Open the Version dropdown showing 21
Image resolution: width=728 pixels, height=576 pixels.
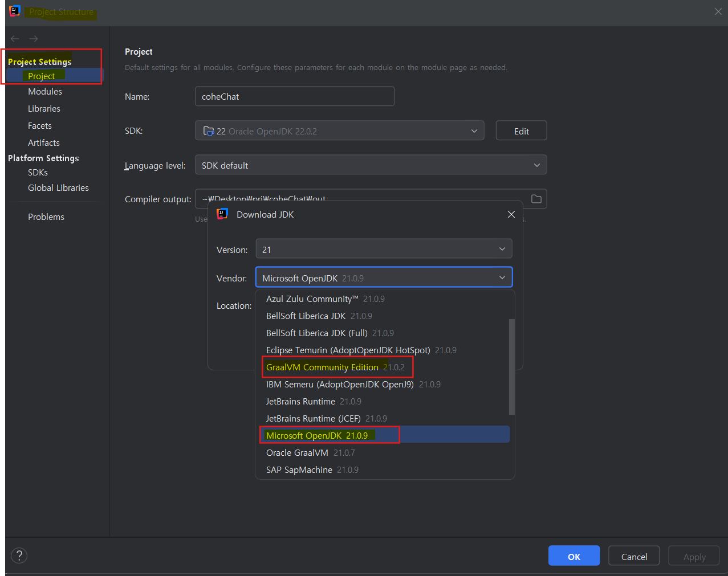pyautogui.click(x=384, y=249)
